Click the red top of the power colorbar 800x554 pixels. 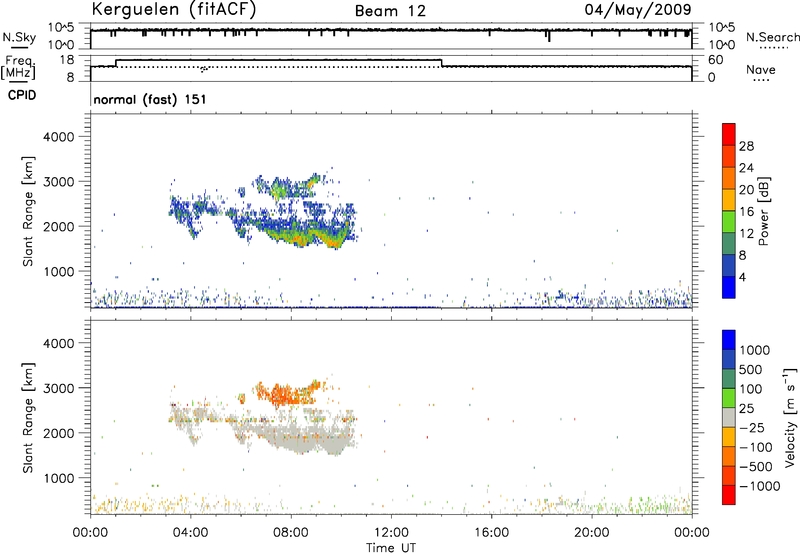click(729, 134)
